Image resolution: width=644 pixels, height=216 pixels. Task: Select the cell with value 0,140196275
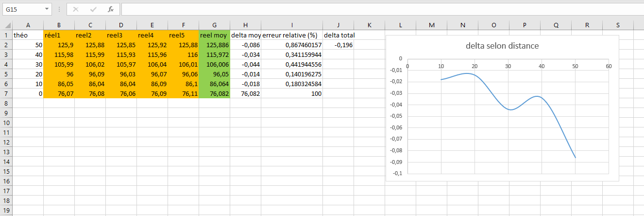[292, 74]
